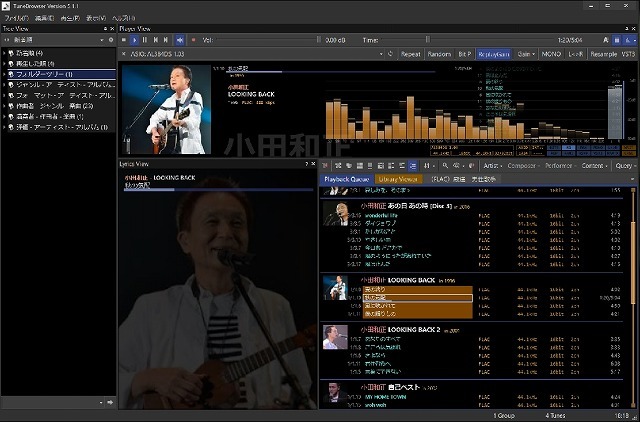Skip to the previous track
640x422 pixels.
tap(155, 40)
